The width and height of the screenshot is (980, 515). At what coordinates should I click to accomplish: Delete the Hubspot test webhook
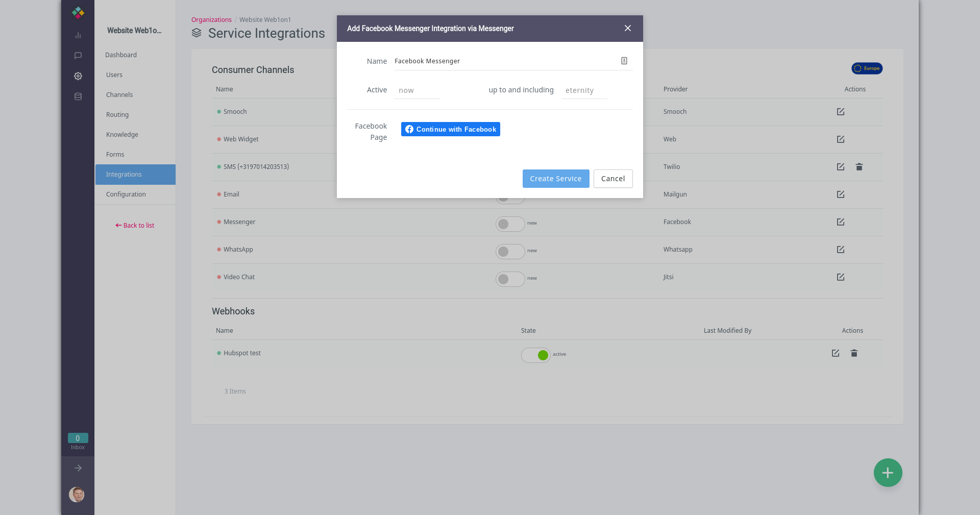(x=854, y=353)
